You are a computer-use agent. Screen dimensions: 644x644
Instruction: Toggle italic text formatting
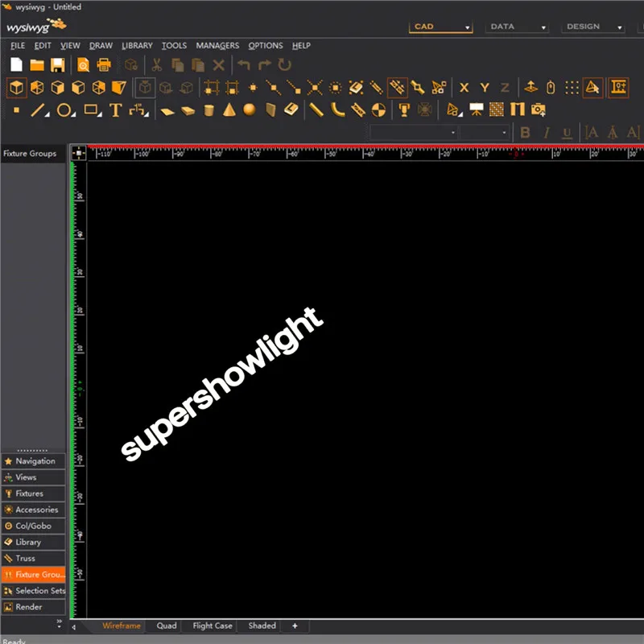tap(547, 133)
